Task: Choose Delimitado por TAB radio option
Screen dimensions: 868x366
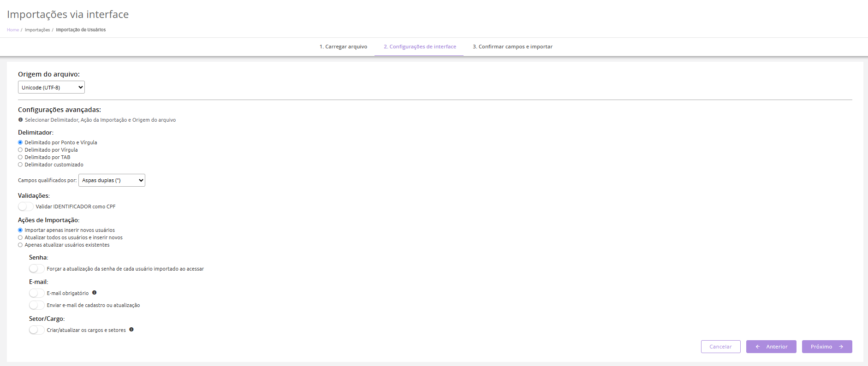Action: (x=20, y=157)
